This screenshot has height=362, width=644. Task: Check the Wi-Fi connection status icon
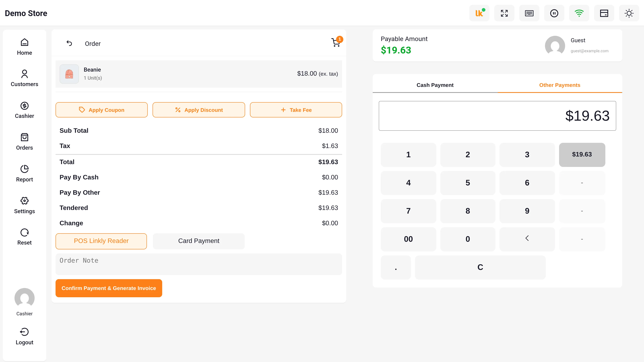(x=579, y=13)
